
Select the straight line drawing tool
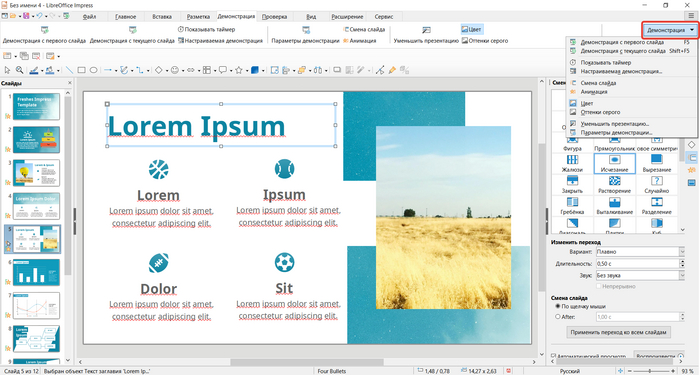pyautogui.click(x=69, y=70)
